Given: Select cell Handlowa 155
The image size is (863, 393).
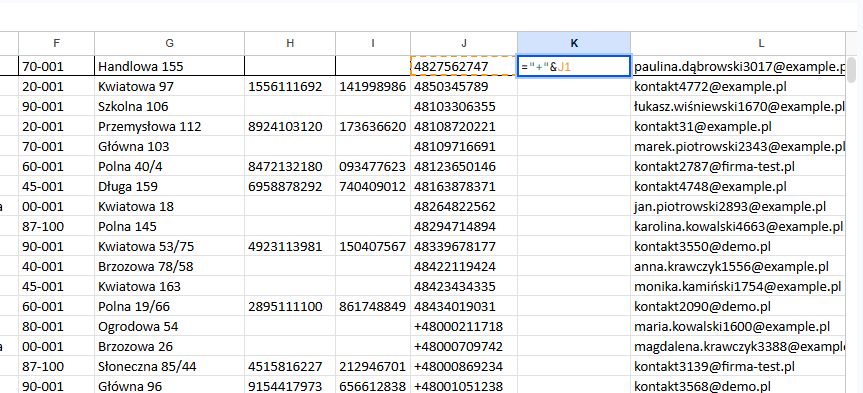Looking at the screenshot, I should tap(170, 67).
